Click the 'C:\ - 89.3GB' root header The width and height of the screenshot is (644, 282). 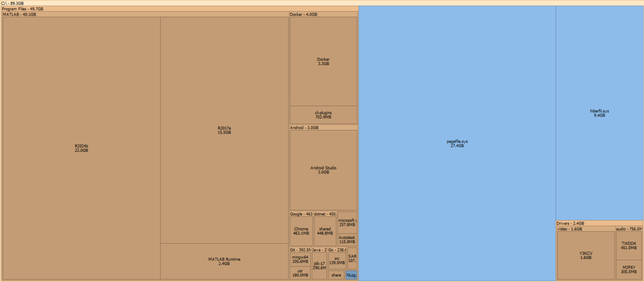coord(322,3)
